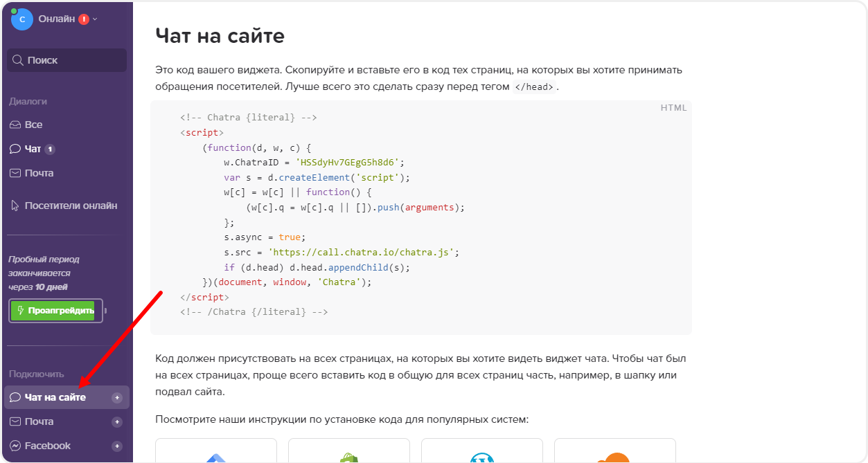Click cursor icon beside Посетители онлайн
This screenshot has height=463, width=868.
[x=15, y=206]
